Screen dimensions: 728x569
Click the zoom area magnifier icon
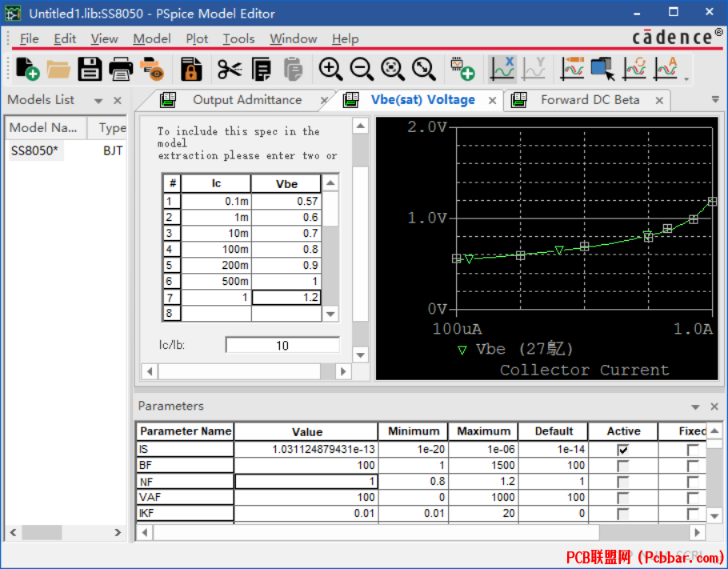(x=393, y=69)
